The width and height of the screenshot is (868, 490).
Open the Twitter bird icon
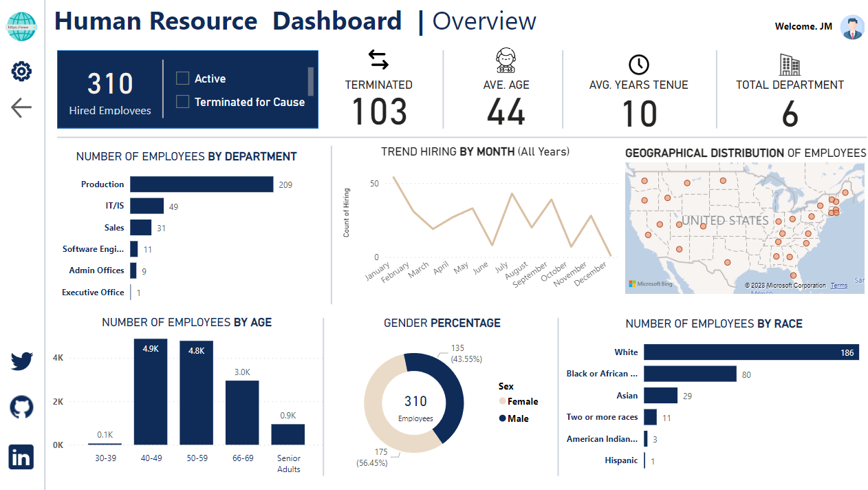point(21,361)
